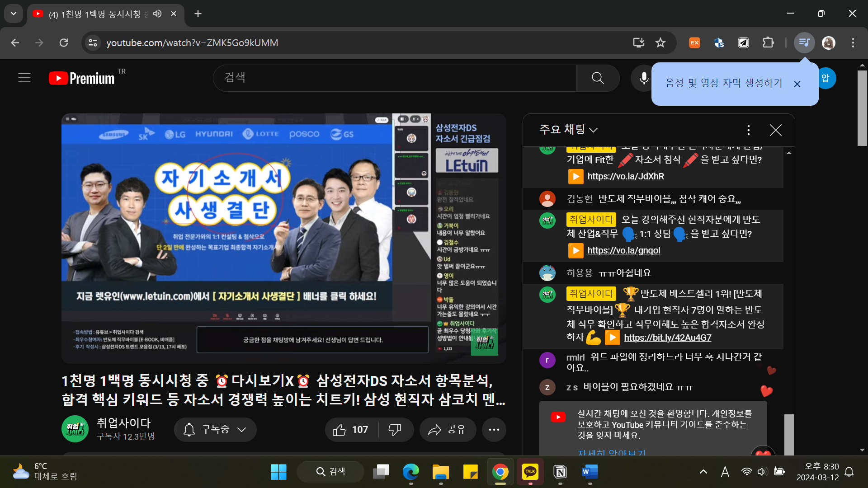Click the 공유 share button

point(448,430)
